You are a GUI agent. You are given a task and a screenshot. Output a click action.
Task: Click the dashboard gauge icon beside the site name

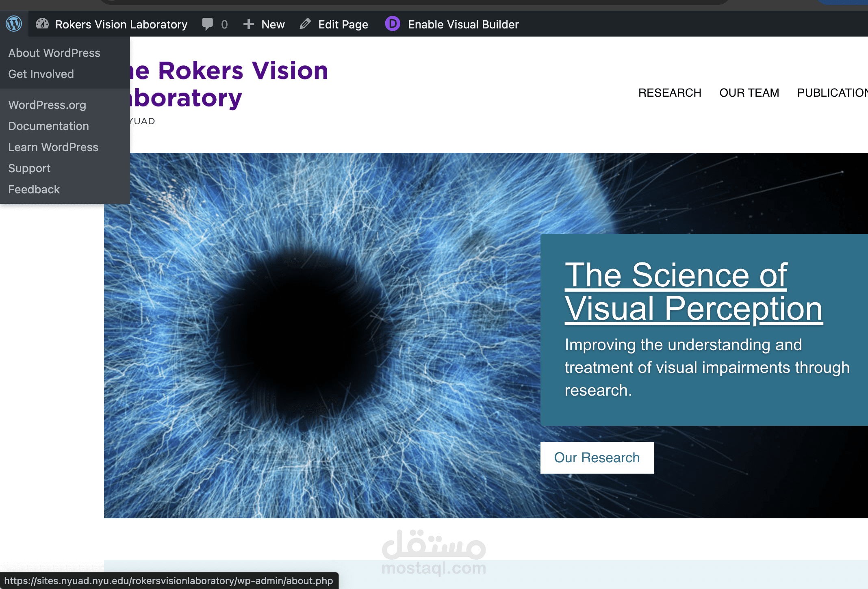click(42, 24)
